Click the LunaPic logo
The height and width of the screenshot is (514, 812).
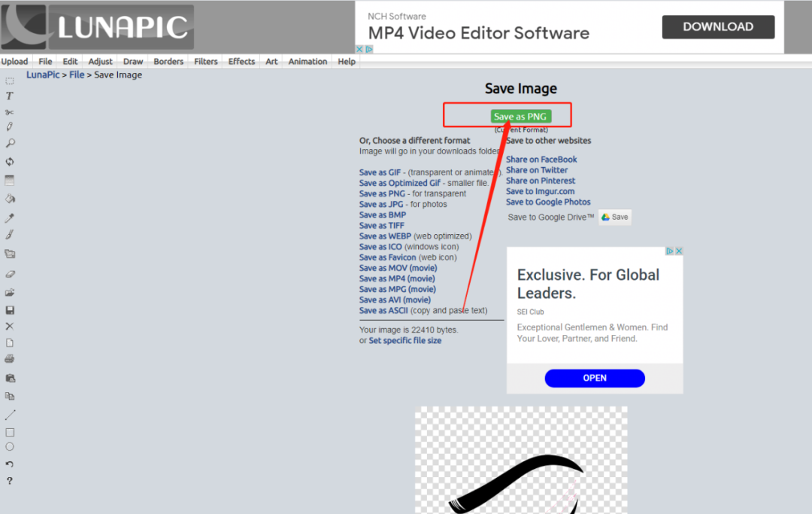click(97, 27)
